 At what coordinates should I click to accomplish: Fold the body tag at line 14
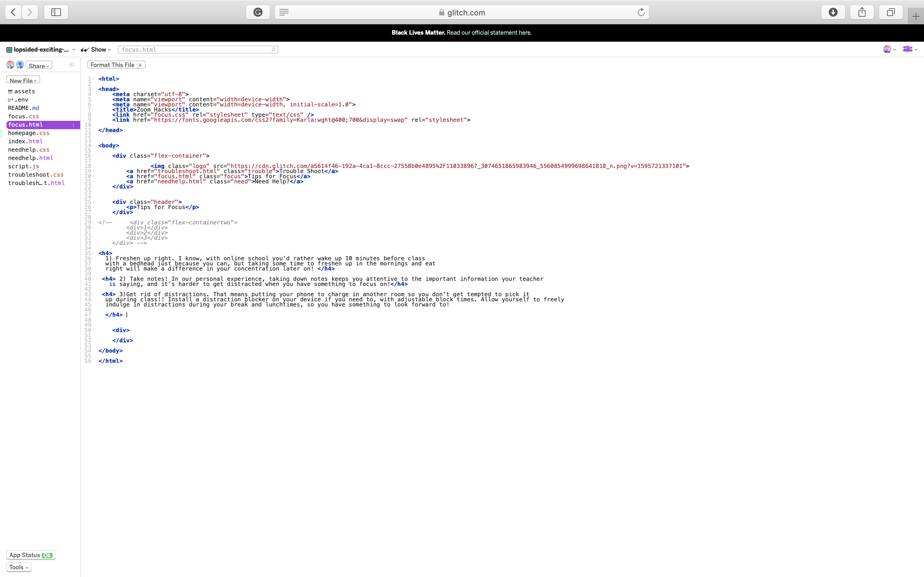[93, 146]
